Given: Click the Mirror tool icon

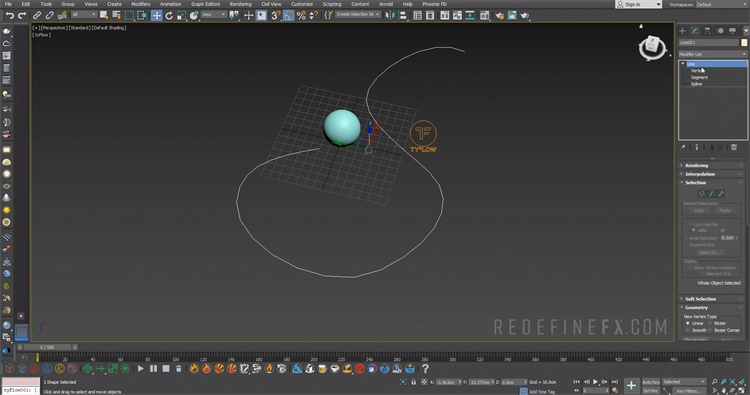Looking at the screenshot, I should [x=390, y=16].
